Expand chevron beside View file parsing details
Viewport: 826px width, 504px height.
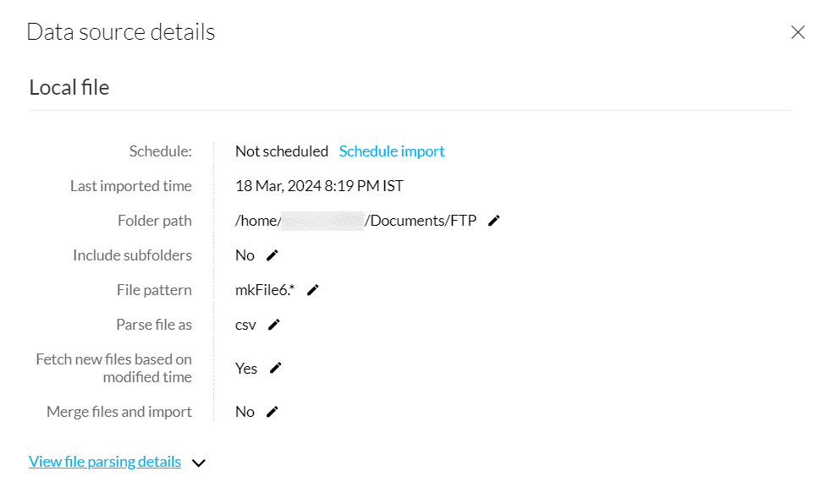click(x=199, y=463)
